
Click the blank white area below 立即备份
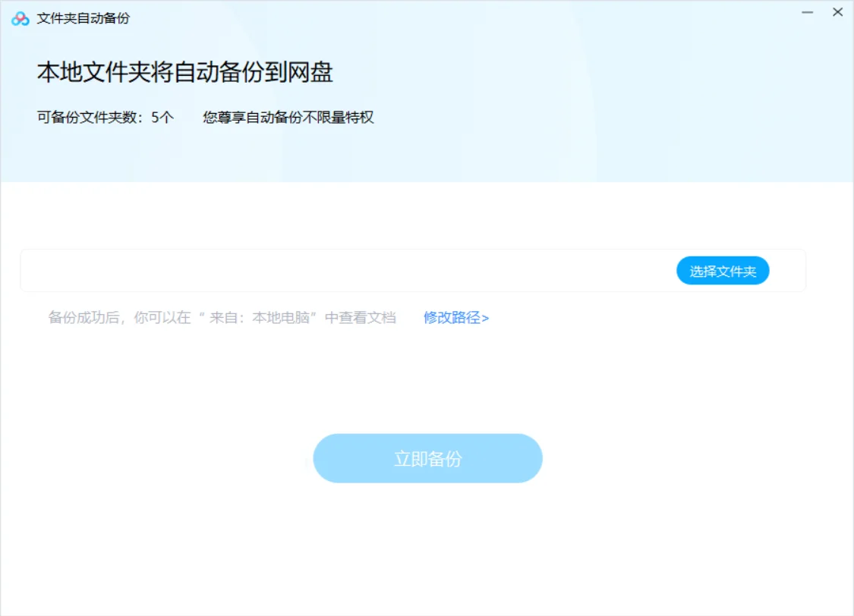pyautogui.click(x=427, y=549)
